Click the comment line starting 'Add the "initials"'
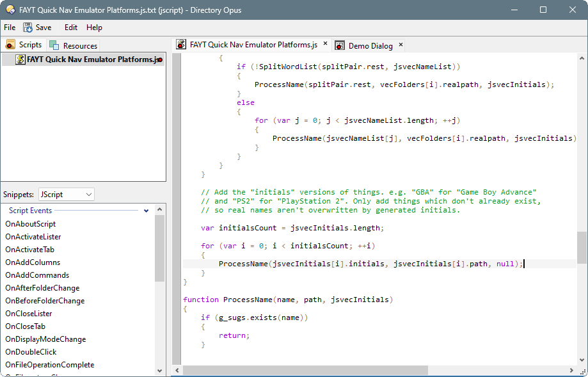588x377 pixels. [x=369, y=192]
